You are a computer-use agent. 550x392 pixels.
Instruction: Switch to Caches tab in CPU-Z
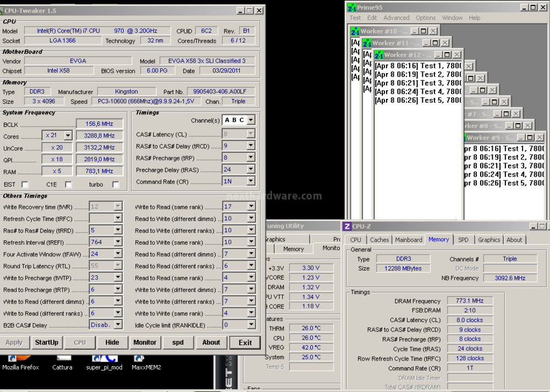click(379, 240)
